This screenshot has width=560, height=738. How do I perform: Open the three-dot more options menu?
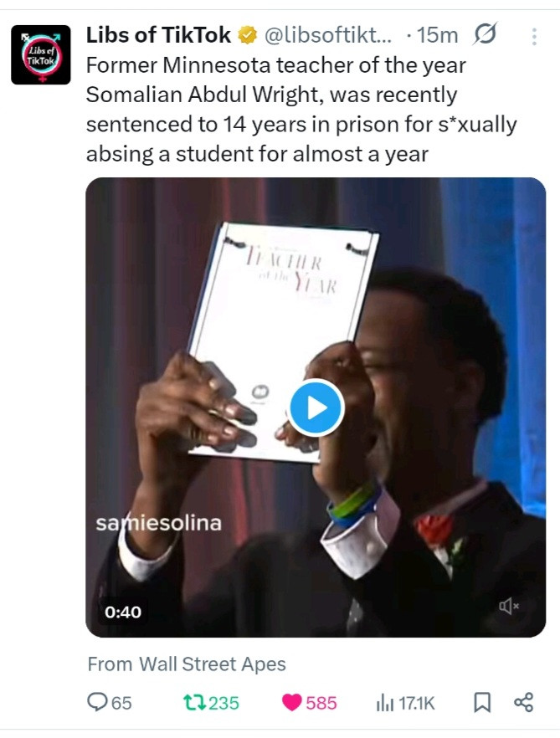[534, 36]
